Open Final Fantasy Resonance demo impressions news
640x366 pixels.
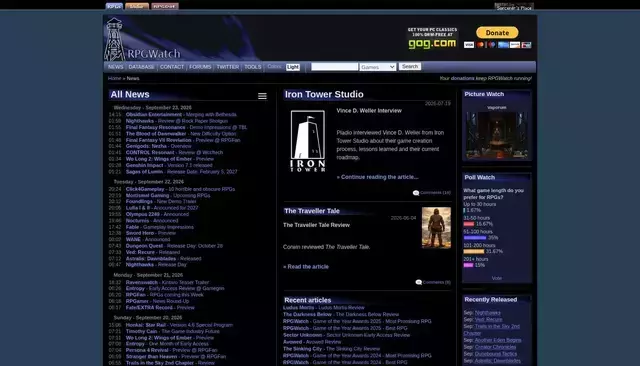click(x=186, y=127)
